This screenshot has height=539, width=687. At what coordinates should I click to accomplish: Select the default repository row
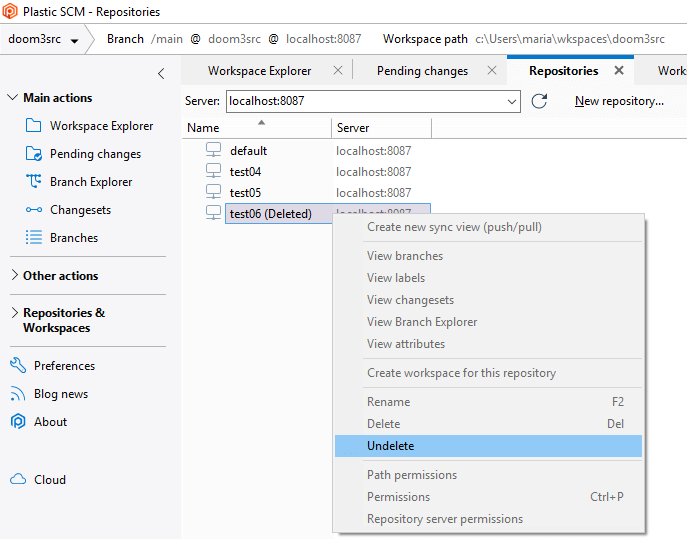(x=307, y=150)
